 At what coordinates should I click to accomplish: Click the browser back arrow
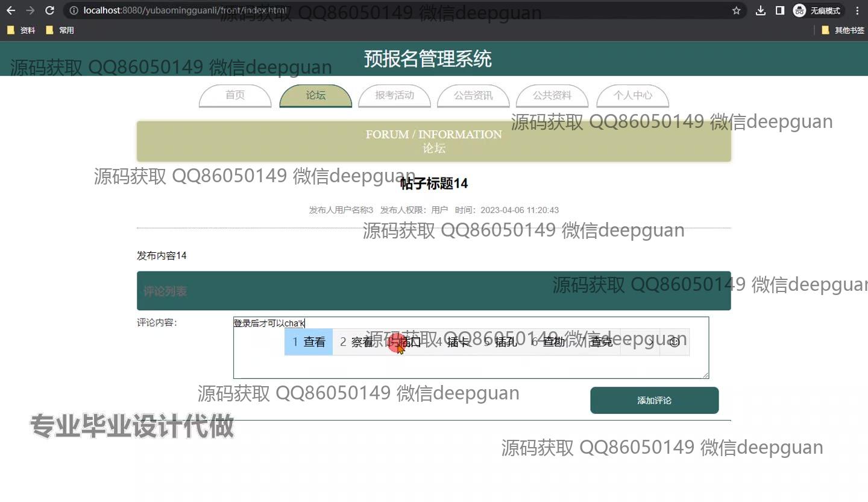pos(11,10)
